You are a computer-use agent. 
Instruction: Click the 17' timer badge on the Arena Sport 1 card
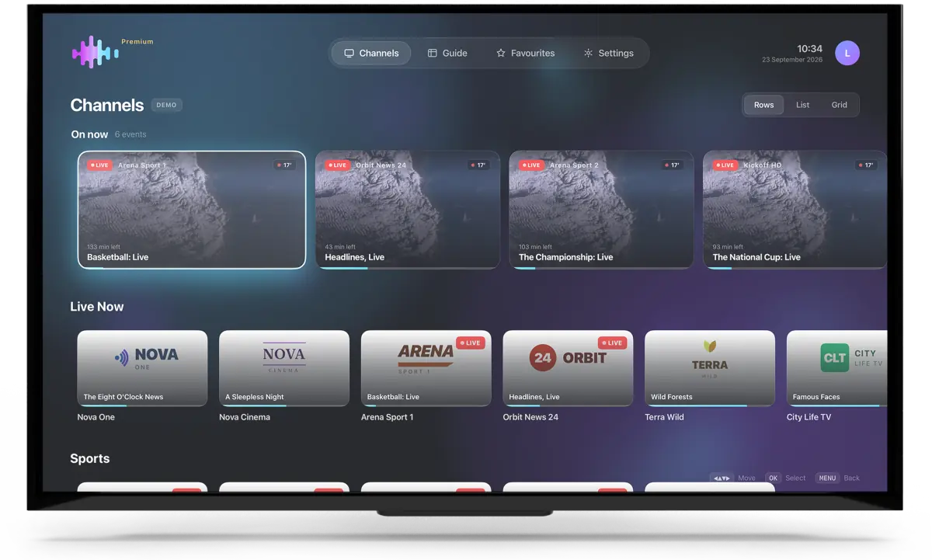(284, 165)
